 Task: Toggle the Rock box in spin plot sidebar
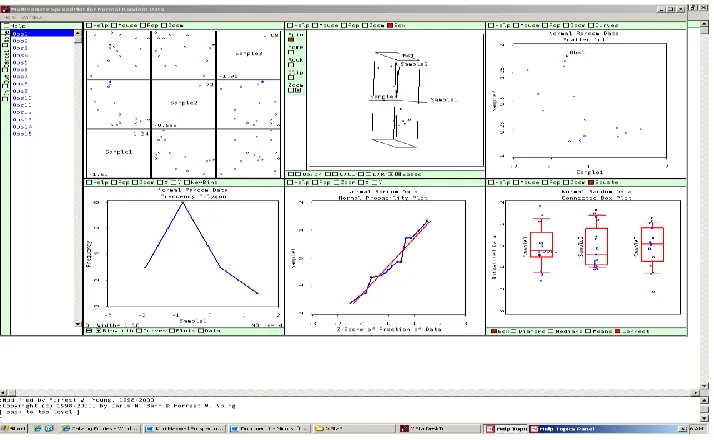click(x=291, y=65)
